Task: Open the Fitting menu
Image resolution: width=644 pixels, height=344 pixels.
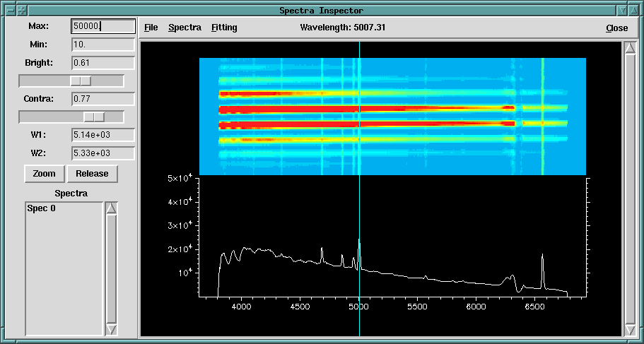Action: pos(224,28)
